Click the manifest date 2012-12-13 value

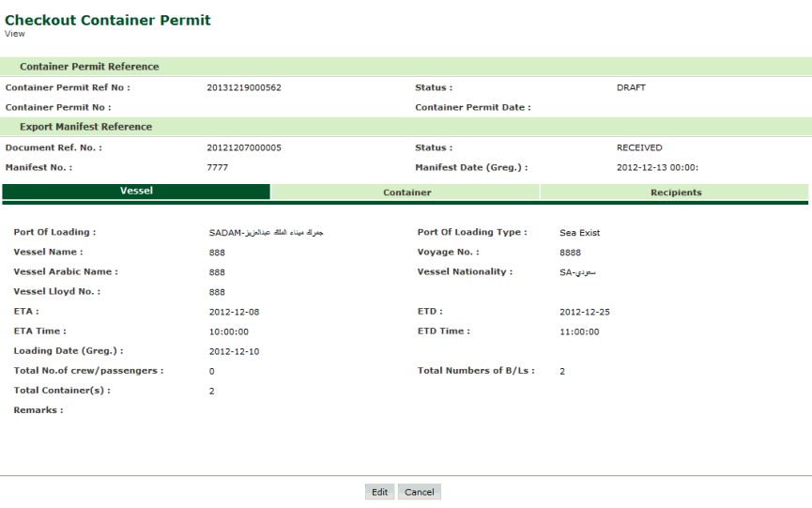coord(657,168)
